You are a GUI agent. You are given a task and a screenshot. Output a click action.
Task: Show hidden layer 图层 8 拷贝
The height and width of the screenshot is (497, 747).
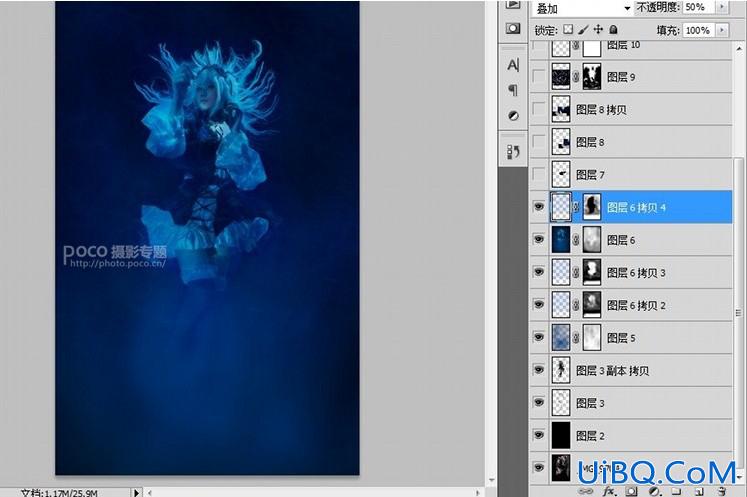(x=539, y=109)
